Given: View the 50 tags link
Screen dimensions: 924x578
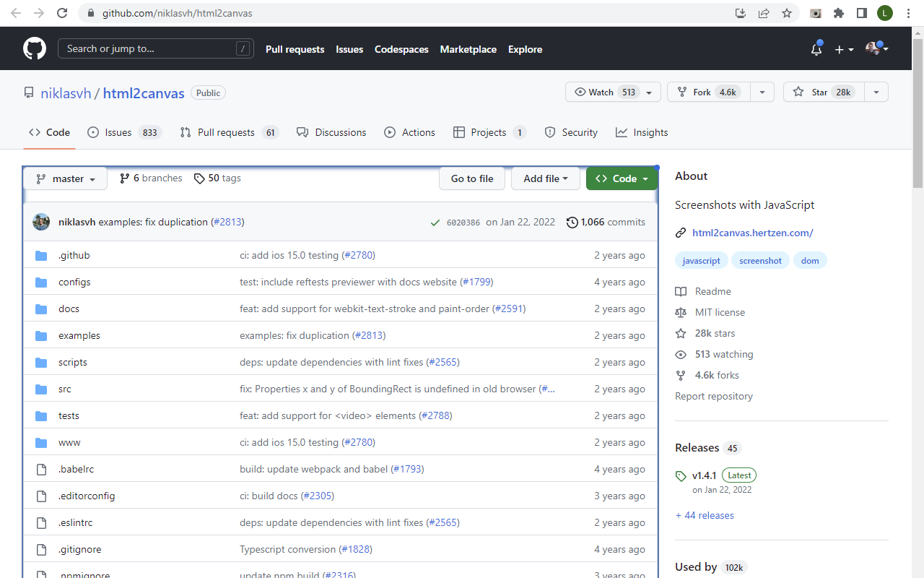Looking at the screenshot, I should 217,178.
